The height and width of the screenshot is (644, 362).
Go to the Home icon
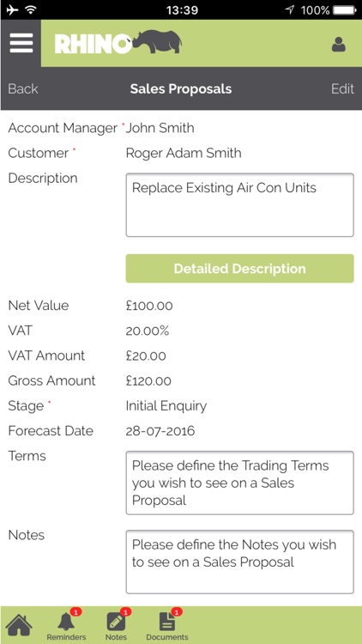point(19,624)
